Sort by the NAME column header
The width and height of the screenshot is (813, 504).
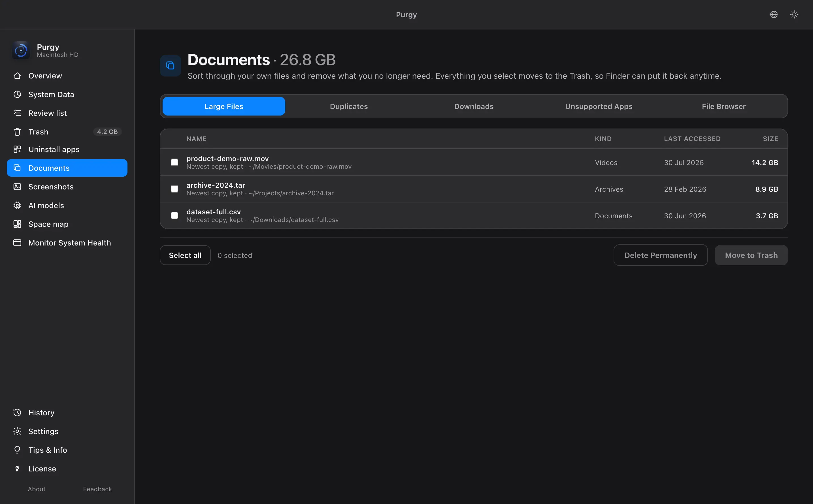coord(196,139)
